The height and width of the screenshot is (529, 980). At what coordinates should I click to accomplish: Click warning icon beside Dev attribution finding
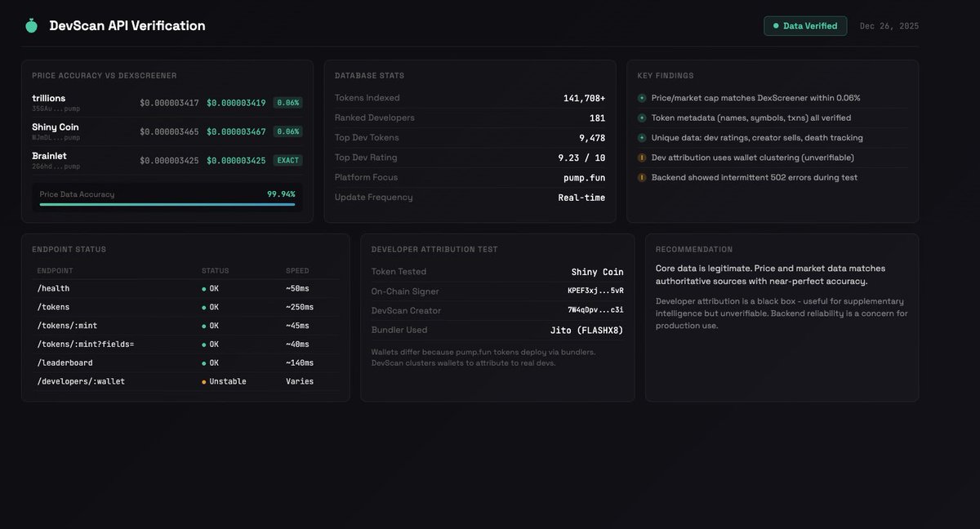pos(643,158)
